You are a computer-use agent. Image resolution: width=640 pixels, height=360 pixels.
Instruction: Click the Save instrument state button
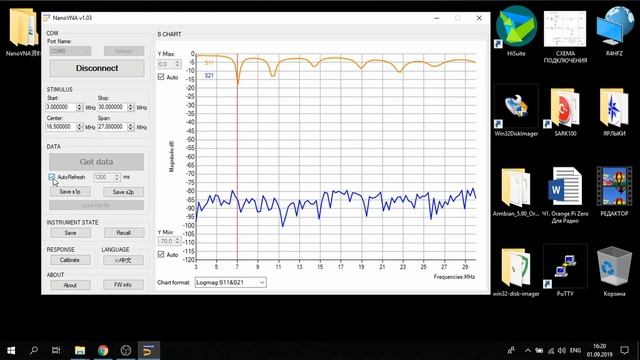[70, 233]
